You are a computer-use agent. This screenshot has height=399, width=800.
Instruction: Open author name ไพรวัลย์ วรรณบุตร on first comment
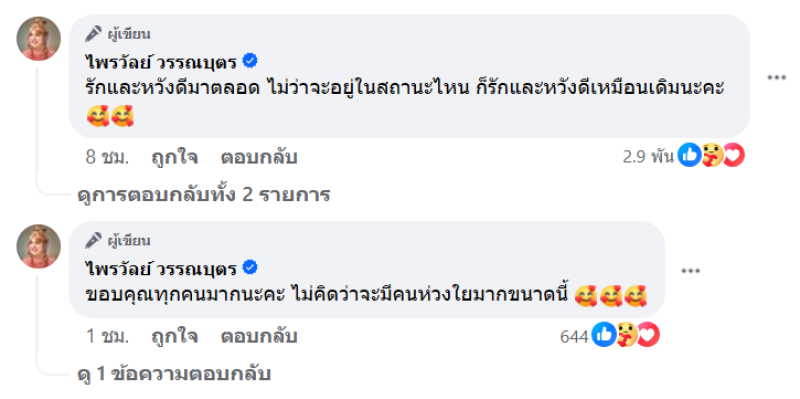coord(162,62)
